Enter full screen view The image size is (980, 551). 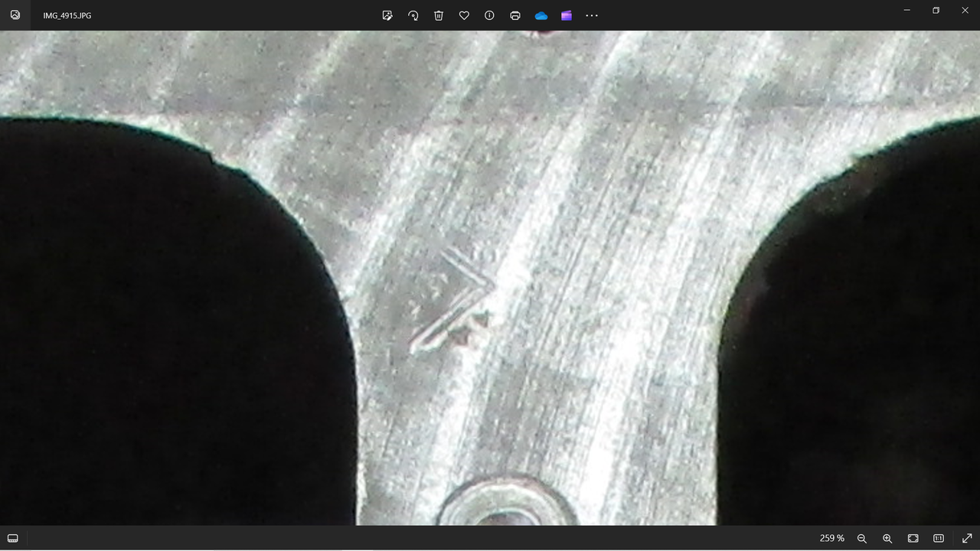pos(967,539)
